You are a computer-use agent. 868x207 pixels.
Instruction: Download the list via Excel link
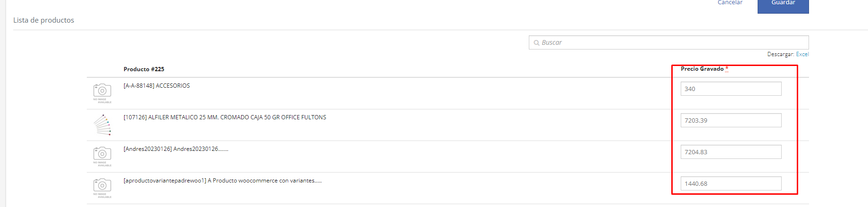coord(802,54)
